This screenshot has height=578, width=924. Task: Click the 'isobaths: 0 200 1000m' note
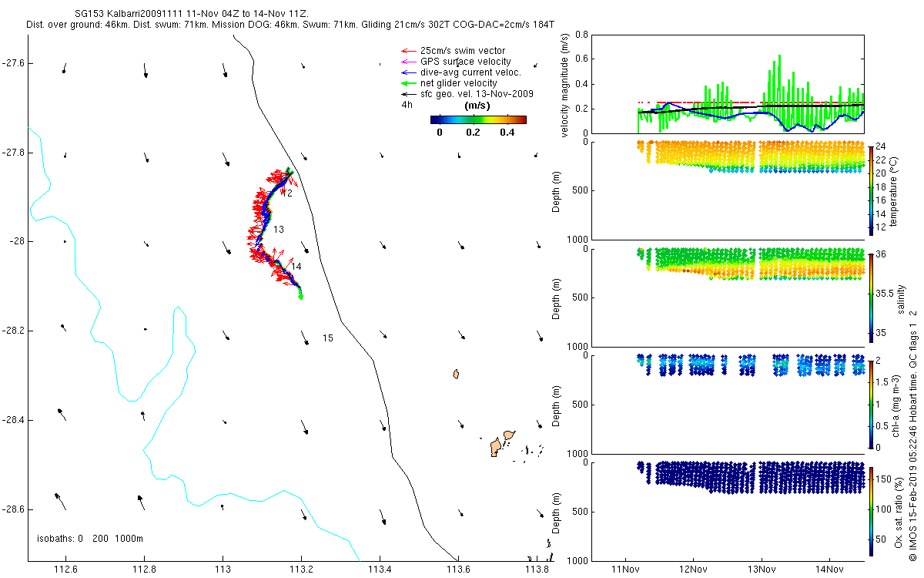pos(90,538)
